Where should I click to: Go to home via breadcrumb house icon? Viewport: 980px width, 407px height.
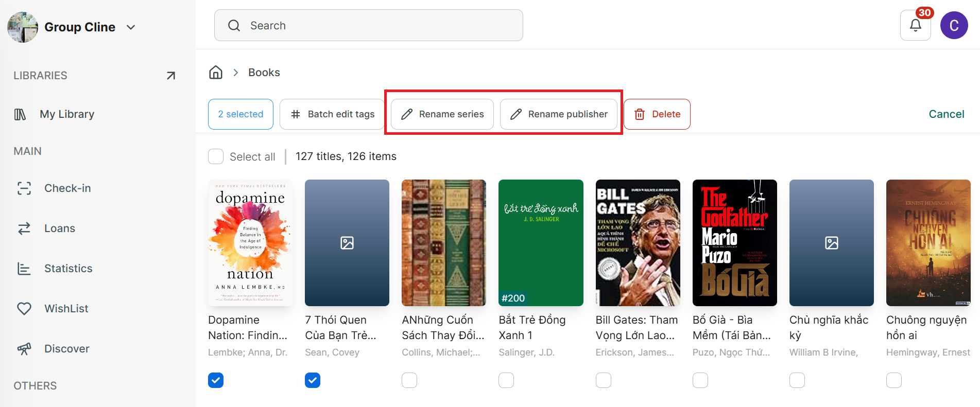tap(216, 73)
